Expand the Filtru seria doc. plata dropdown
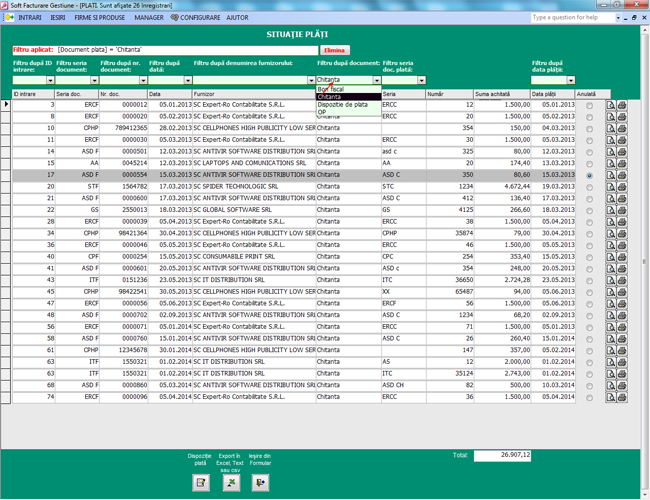The width and height of the screenshot is (650, 500). tap(421, 80)
